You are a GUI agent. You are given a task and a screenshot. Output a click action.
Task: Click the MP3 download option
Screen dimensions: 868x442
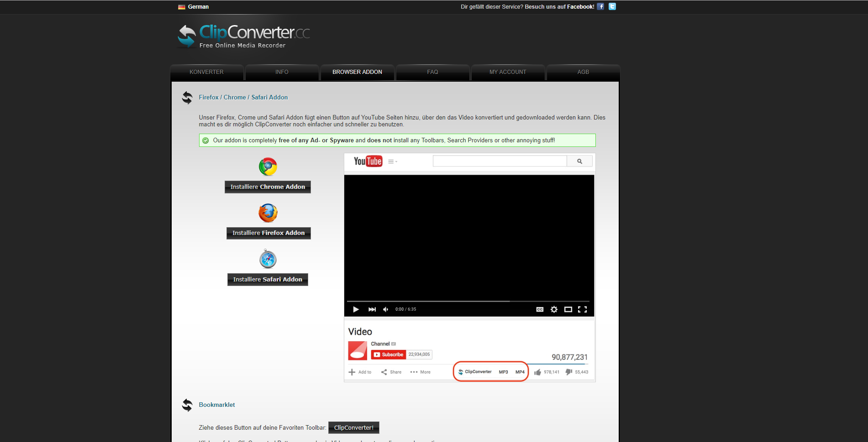tap(503, 372)
